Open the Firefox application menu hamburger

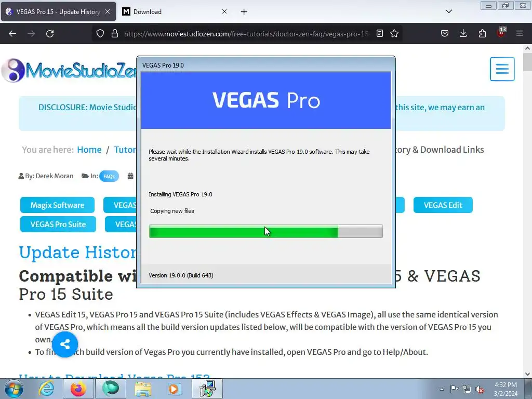pos(520,33)
